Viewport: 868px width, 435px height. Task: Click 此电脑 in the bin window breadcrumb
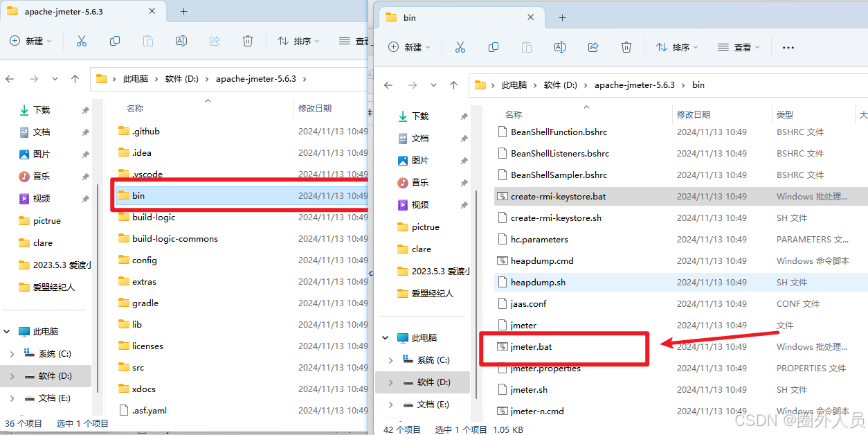pyautogui.click(x=516, y=85)
